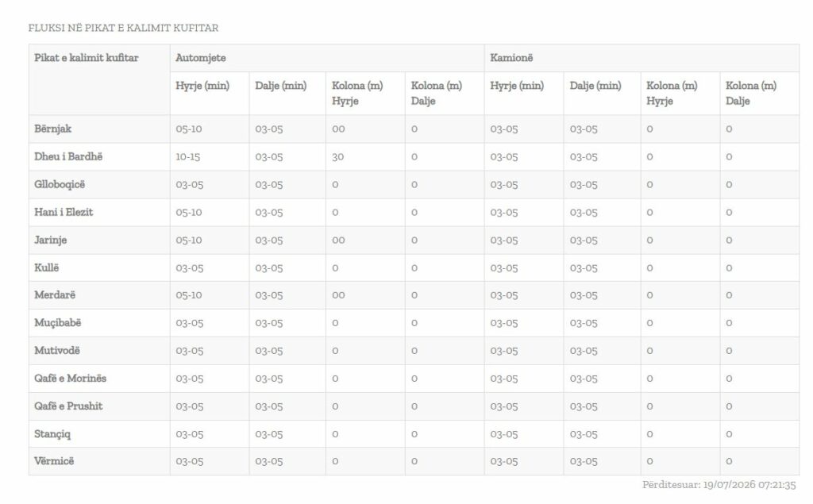This screenshot has width=813, height=504.
Task: Select the Hani i Elezit row name
Action: [x=64, y=212]
